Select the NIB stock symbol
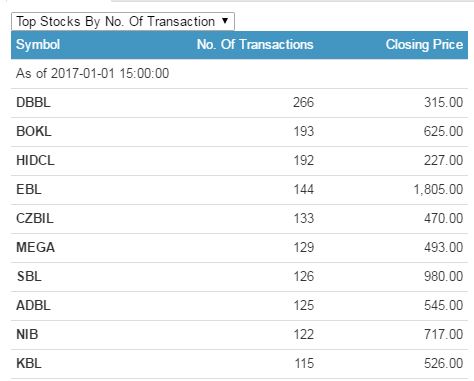The height and width of the screenshot is (381, 474). pos(27,334)
